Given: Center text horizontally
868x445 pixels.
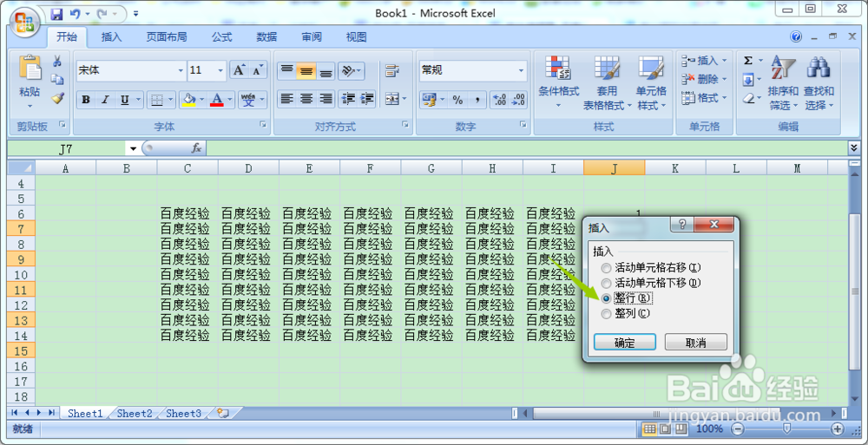Looking at the screenshot, I should pos(306,99).
